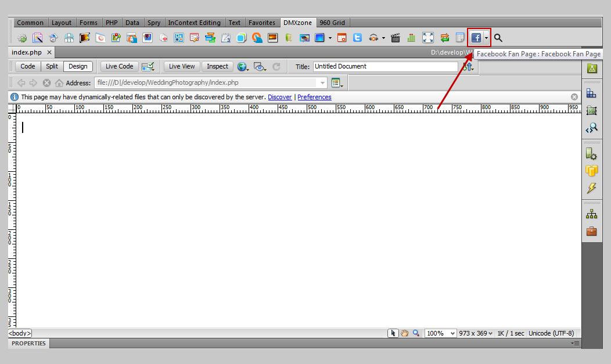Image resolution: width=611 pixels, height=364 pixels.
Task: Click the Home button beside Address
Action: tap(59, 82)
